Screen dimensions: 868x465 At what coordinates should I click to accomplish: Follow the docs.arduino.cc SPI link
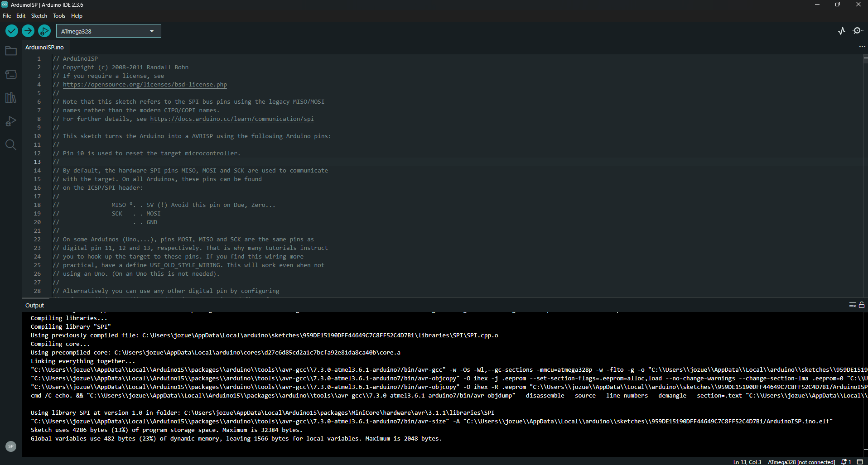232,119
